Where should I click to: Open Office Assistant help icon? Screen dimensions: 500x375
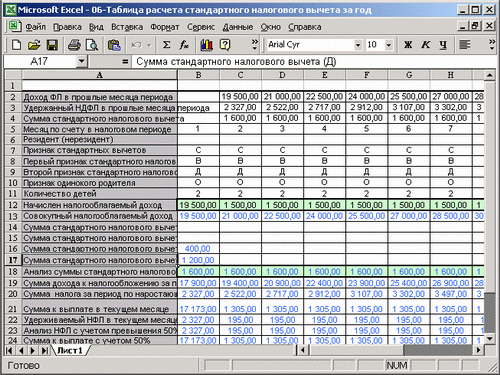(225, 45)
